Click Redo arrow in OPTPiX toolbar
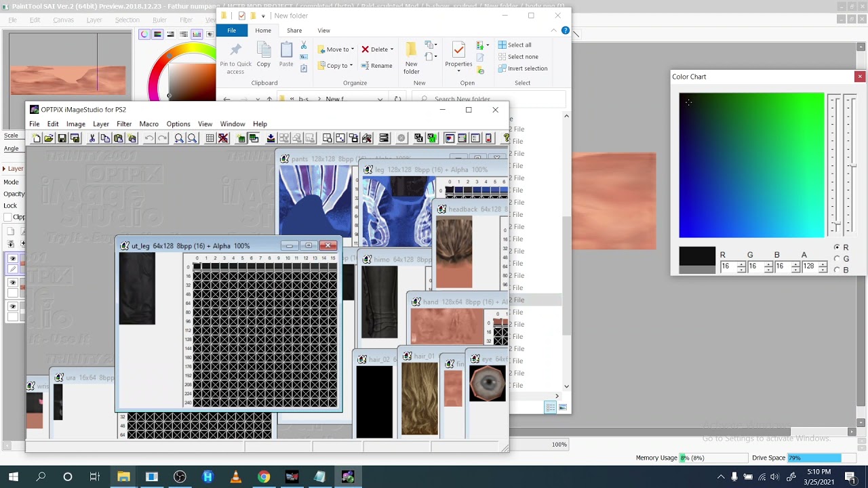This screenshot has width=868, height=488. pyautogui.click(x=163, y=138)
